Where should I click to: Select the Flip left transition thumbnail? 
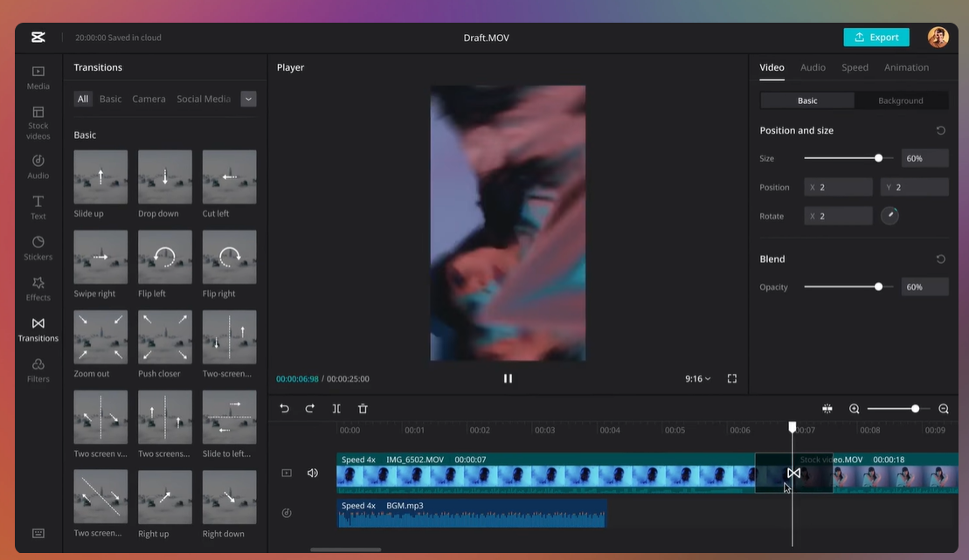pos(165,257)
